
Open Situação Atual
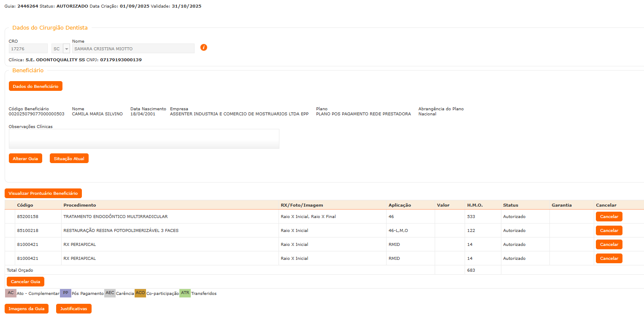69,158
